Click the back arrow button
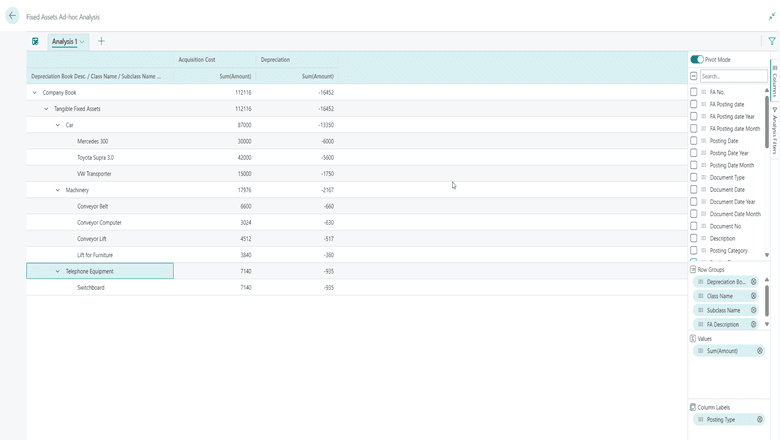The width and height of the screenshot is (780, 440). [12, 16]
